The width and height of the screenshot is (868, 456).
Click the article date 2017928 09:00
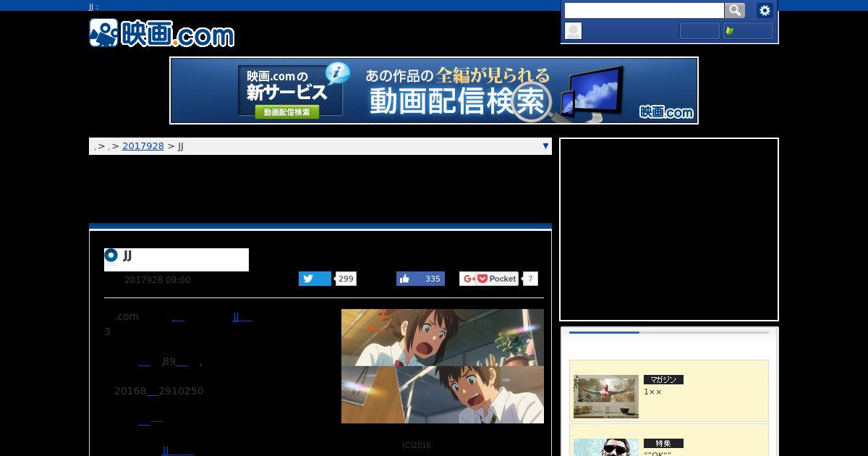(x=158, y=280)
